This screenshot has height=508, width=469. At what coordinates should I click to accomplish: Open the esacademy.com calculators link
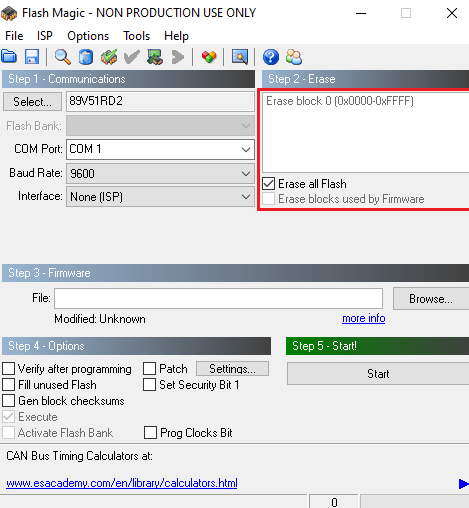point(122,483)
